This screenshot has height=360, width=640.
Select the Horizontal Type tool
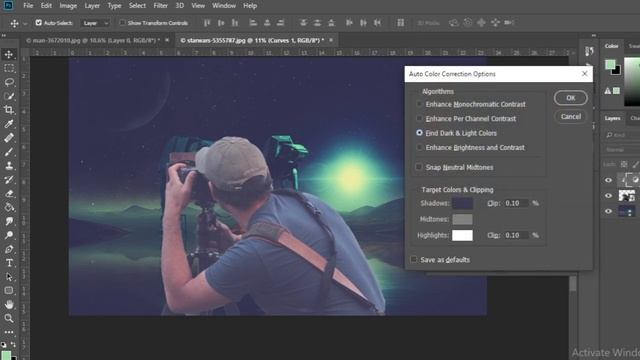point(9,263)
